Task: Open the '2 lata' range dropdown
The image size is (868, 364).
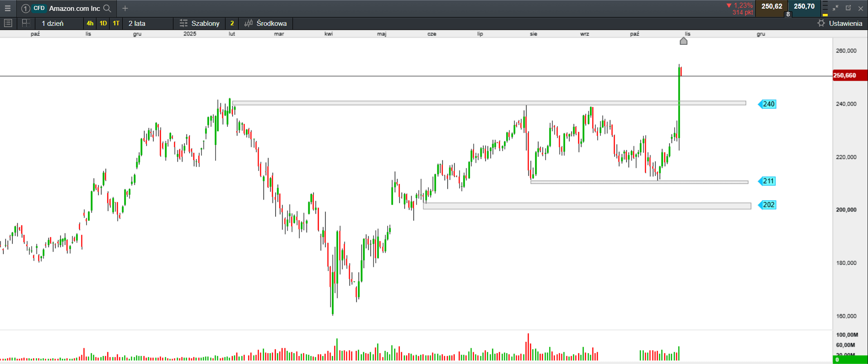Action: tap(137, 23)
